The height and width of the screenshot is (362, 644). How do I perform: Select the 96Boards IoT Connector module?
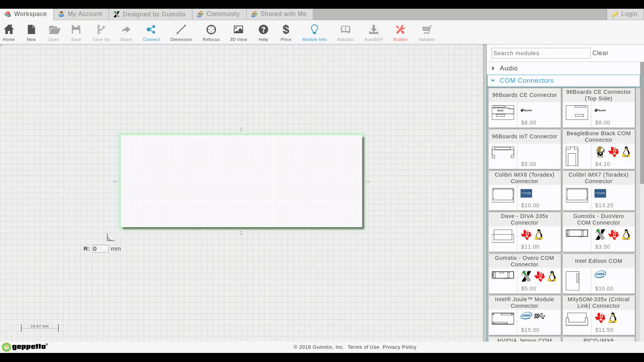pyautogui.click(x=524, y=149)
